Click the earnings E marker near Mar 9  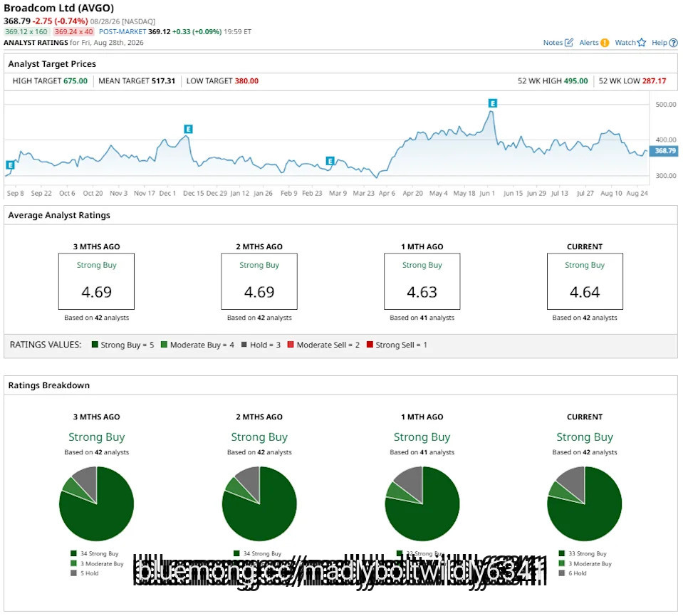click(x=330, y=161)
